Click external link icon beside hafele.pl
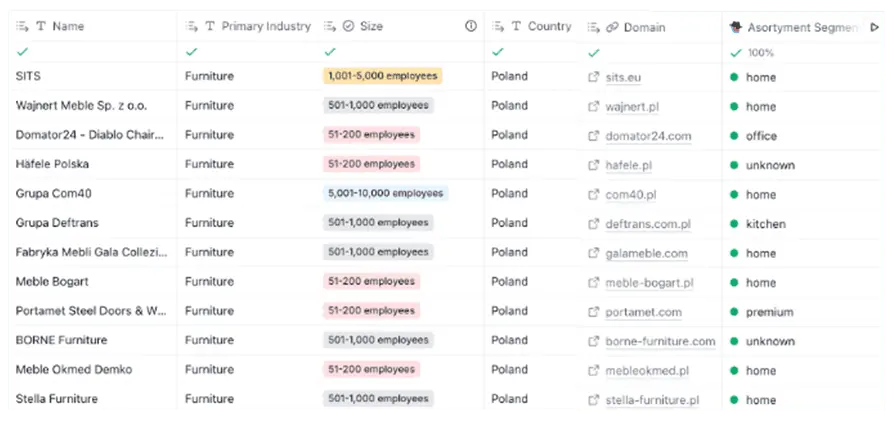The height and width of the screenshot is (424, 894). 594,165
